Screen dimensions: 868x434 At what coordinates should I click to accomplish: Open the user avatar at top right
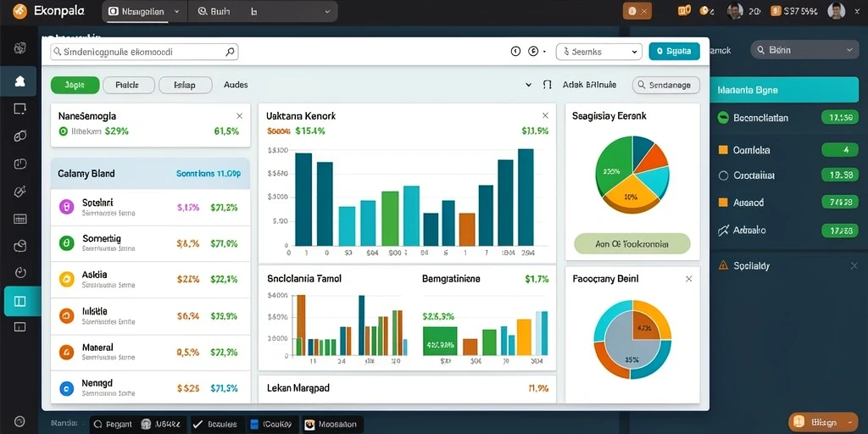[x=837, y=10]
